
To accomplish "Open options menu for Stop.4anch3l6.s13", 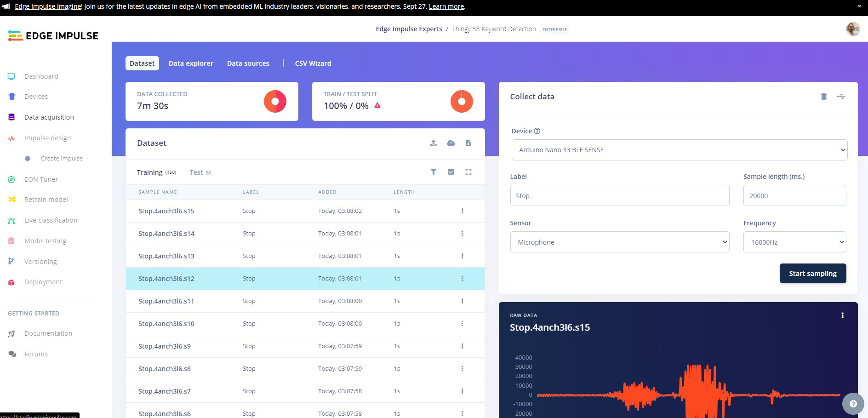I will (462, 256).
